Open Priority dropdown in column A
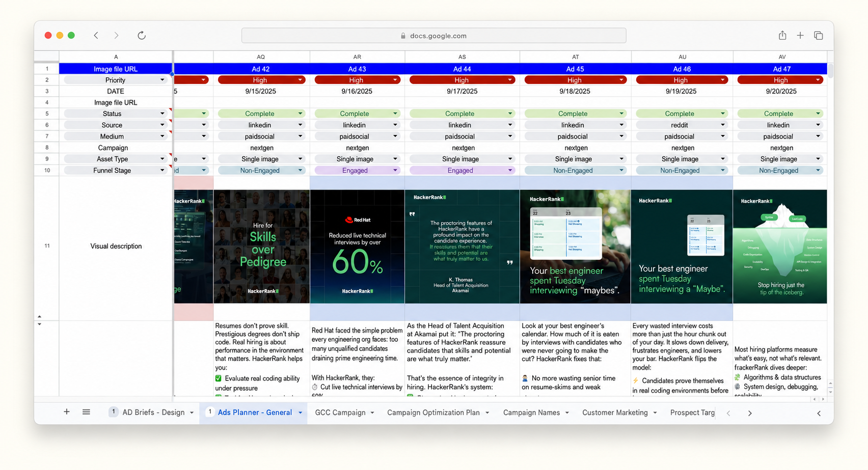Image resolution: width=868 pixels, height=470 pixels. click(162, 80)
